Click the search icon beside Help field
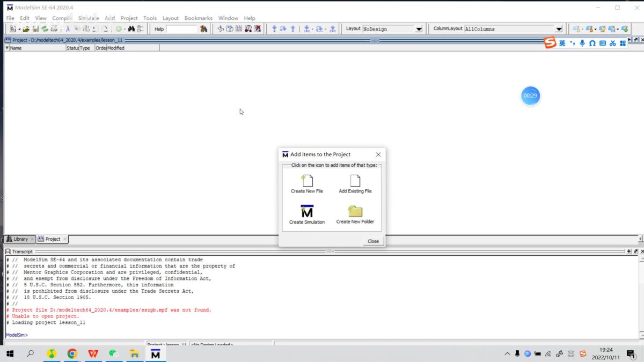The height and width of the screenshot is (362, 644). tap(203, 29)
